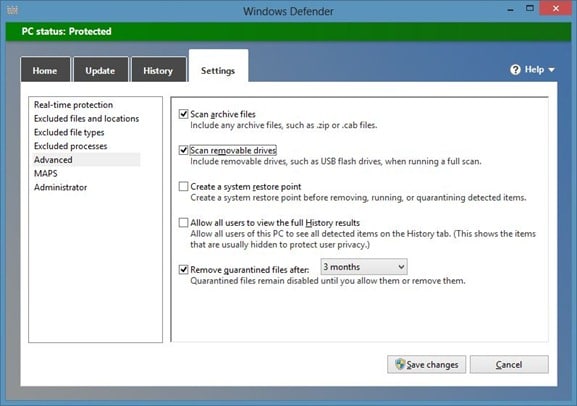Expand the Help dropdown arrow
Screen dimensions: 577x406
point(551,70)
